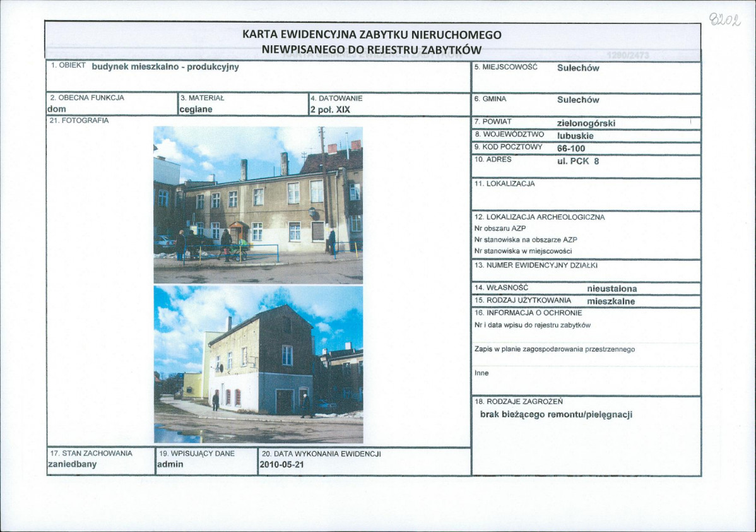Click the 'dom' value under Obecna Funkcja
The height and width of the screenshot is (532, 756).
pyautogui.click(x=57, y=109)
